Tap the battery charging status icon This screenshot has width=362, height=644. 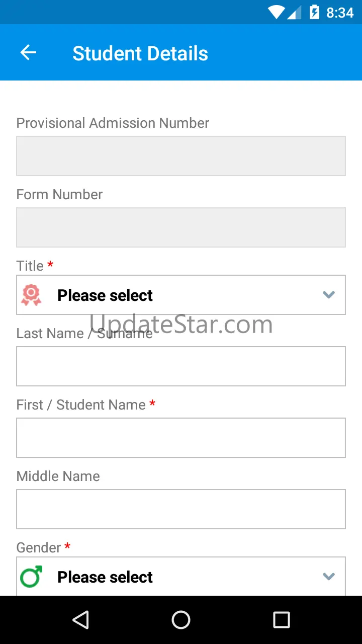[315, 12]
